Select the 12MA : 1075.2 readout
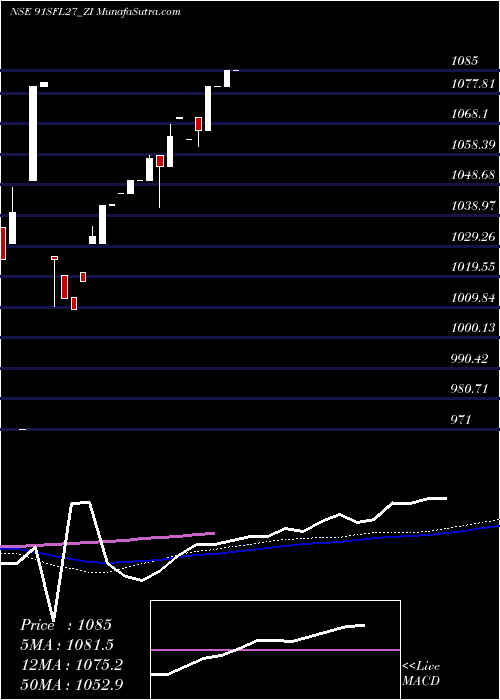The image size is (500, 700). point(71,665)
